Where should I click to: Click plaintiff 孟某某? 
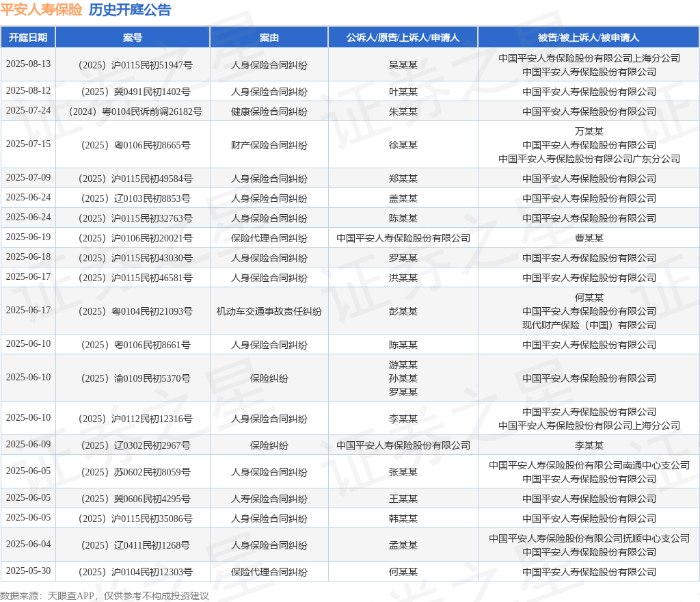click(x=403, y=545)
